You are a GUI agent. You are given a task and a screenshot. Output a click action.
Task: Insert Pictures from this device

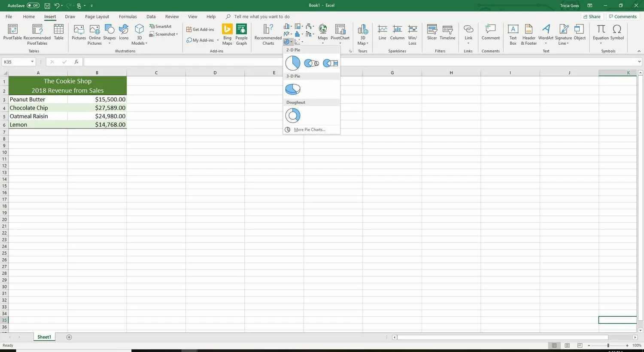(79, 33)
